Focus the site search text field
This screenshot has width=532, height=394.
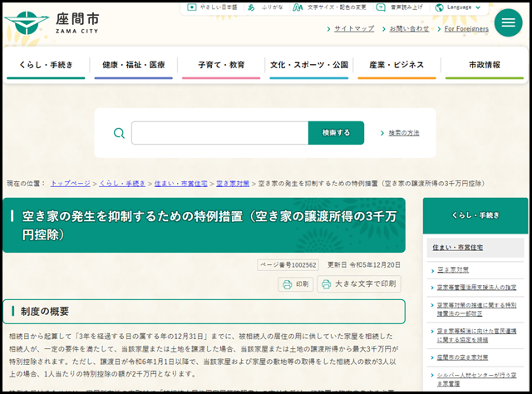219,133
